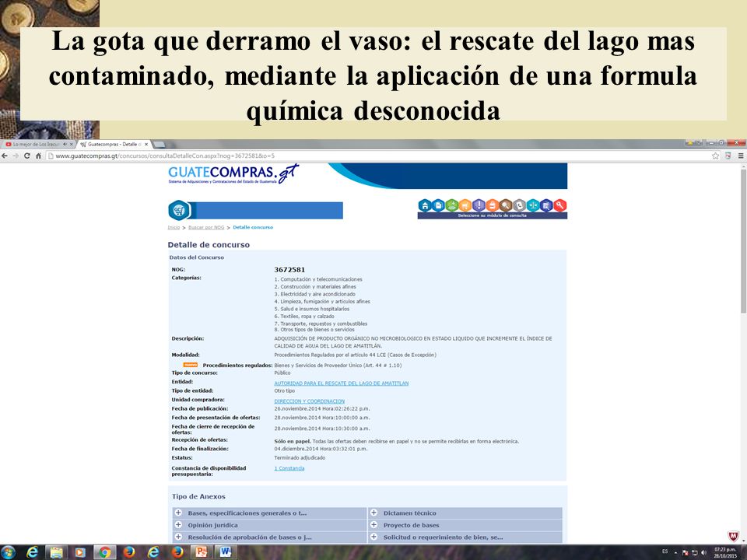Select the NOG number 3672581
The width and height of the screenshot is (747, 560).
tap(289, 270)
